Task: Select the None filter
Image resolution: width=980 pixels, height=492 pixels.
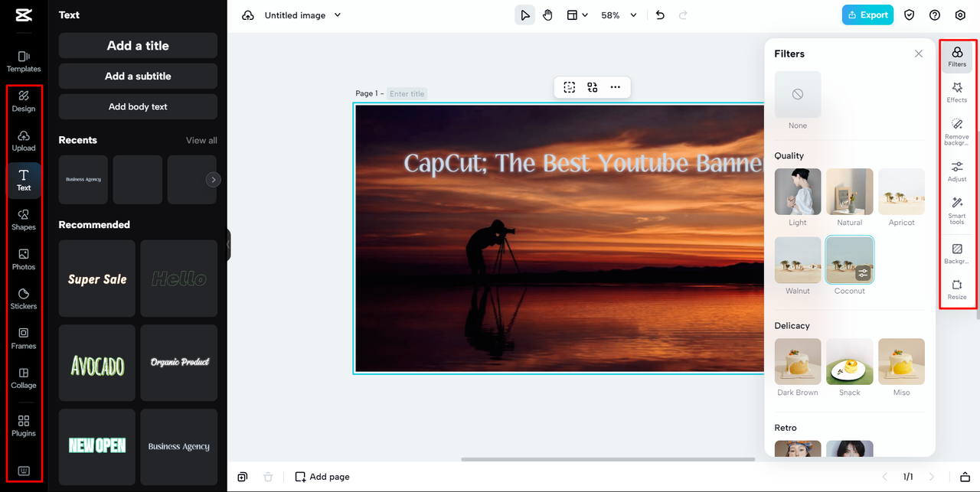Action: click(798, 94)
